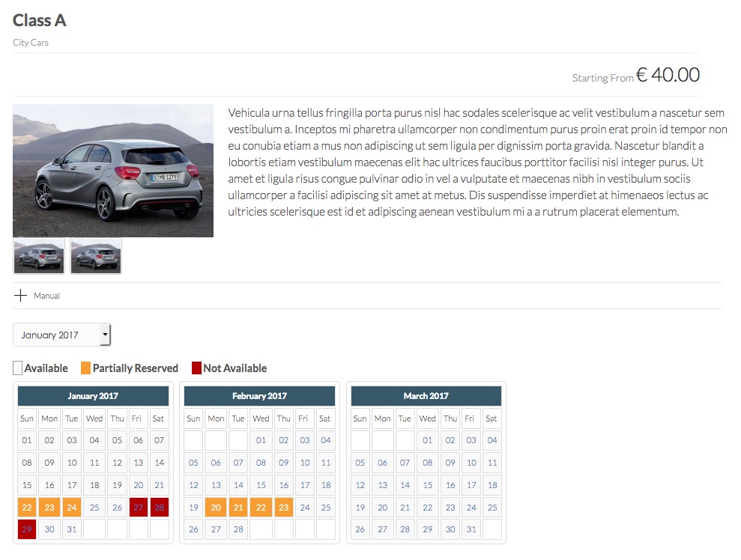
Task: Click the Available legend label
Action: (x=46, y=368)
